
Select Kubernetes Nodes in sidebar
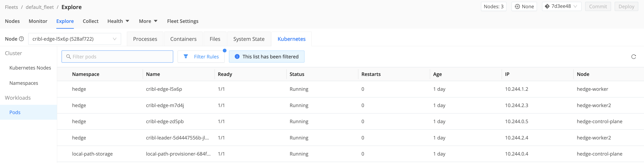click(30, 68)
